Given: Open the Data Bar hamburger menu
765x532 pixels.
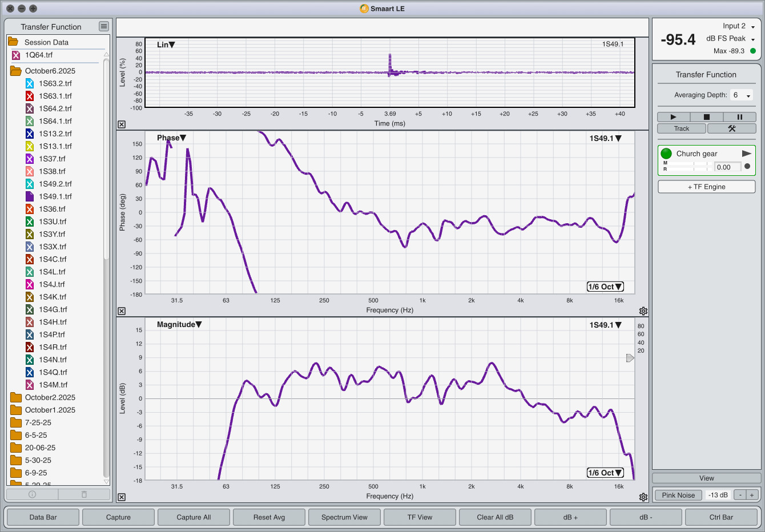Looking at the screenshot, I should pos(103,26).
